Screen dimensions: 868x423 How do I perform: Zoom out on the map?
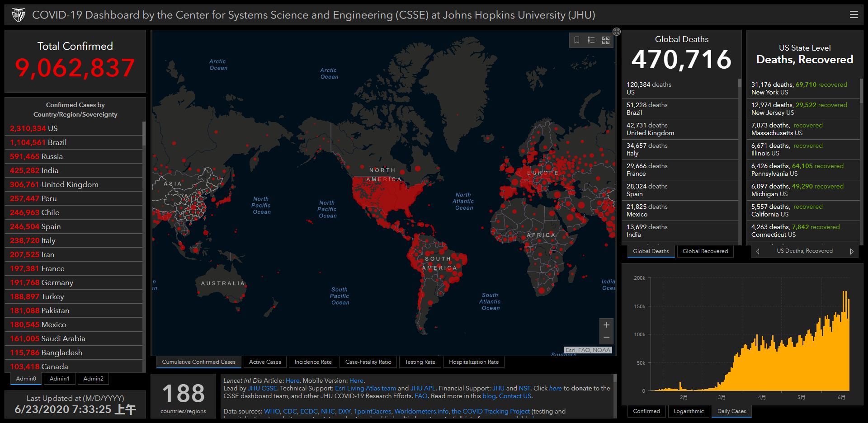pos(606,337)
